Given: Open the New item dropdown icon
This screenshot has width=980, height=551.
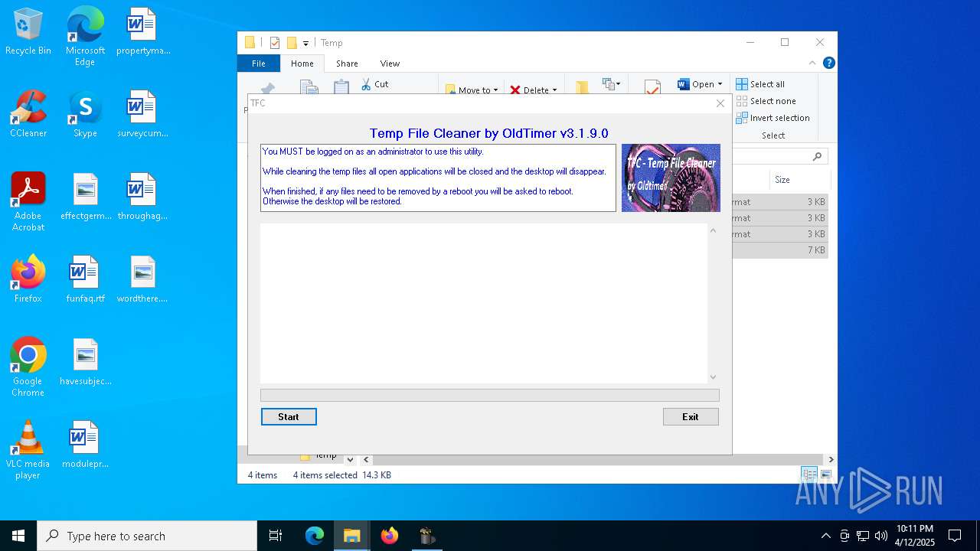Looking at the screenshot, I should coord(611,84).
